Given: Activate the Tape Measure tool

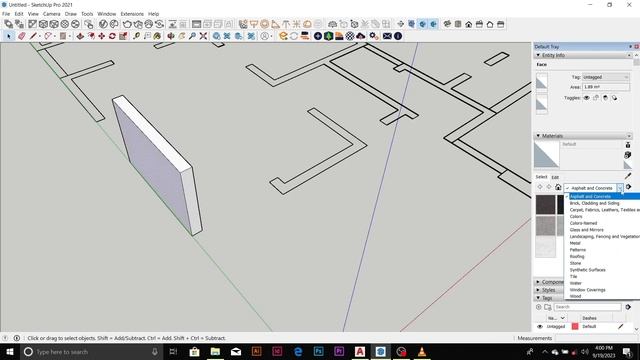Looking at the screenshot, I should pyautogui.click(x=136, y=36).
